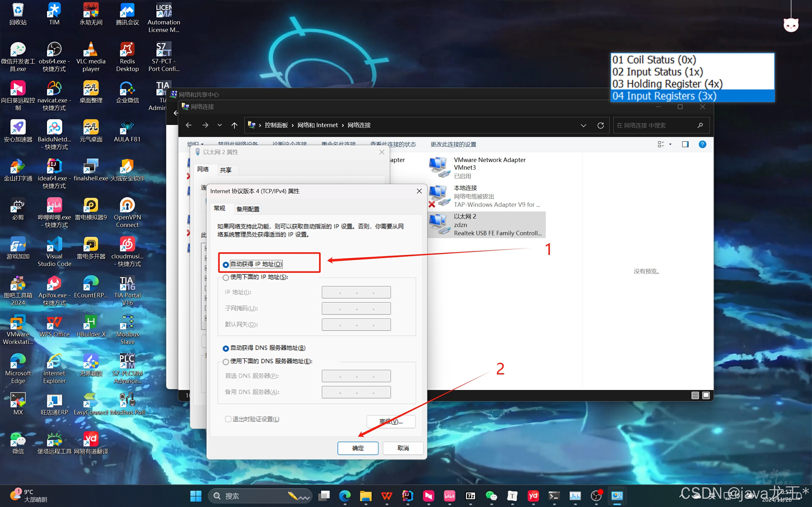Image resolution: width=812 pixels, height=507 pixels.
Task: Expand the recent locations chevron beside the forward arrow
Action: pyautogui.click(x=220, y=125)
